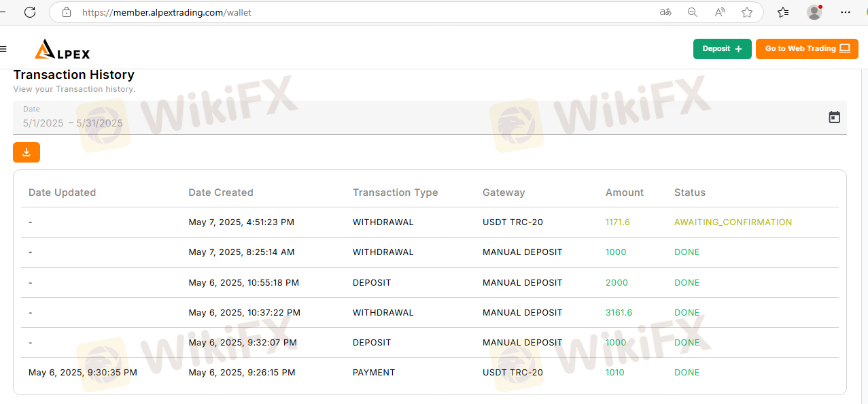Click the browser profile avatar

[814, 12]
